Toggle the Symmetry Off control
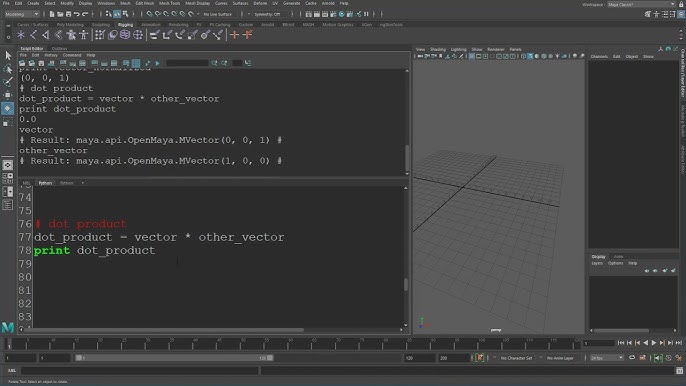 268,14
